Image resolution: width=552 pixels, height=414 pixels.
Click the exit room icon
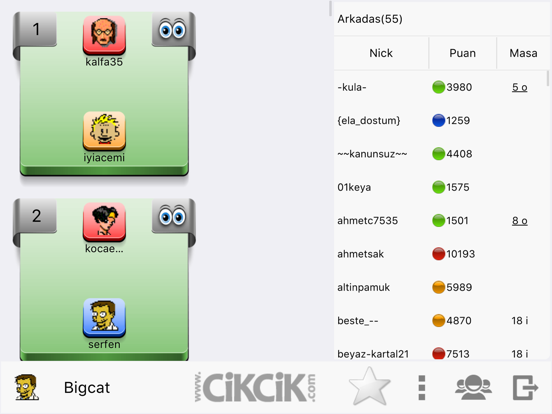click(x=525, y=387)
